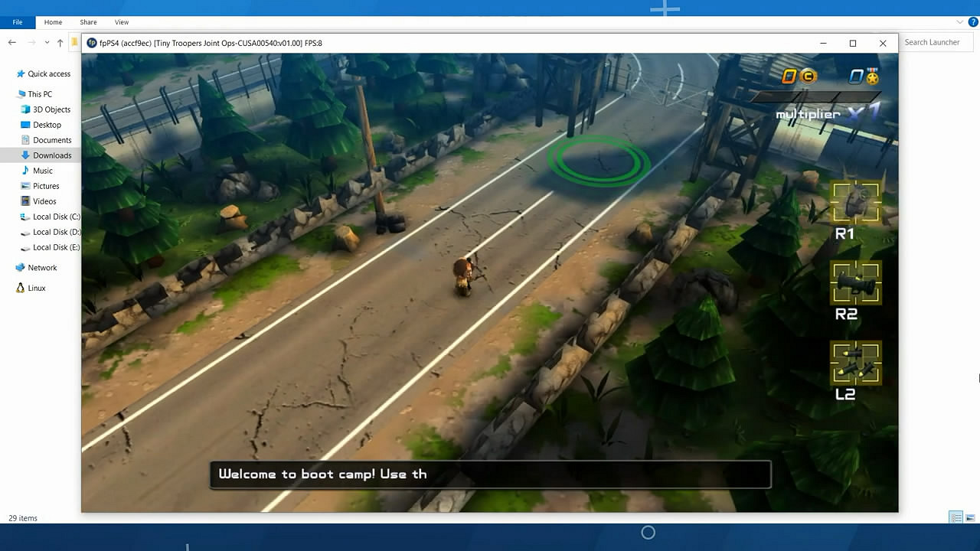Open Downloads folder in the sidebar

coord(52,155)
